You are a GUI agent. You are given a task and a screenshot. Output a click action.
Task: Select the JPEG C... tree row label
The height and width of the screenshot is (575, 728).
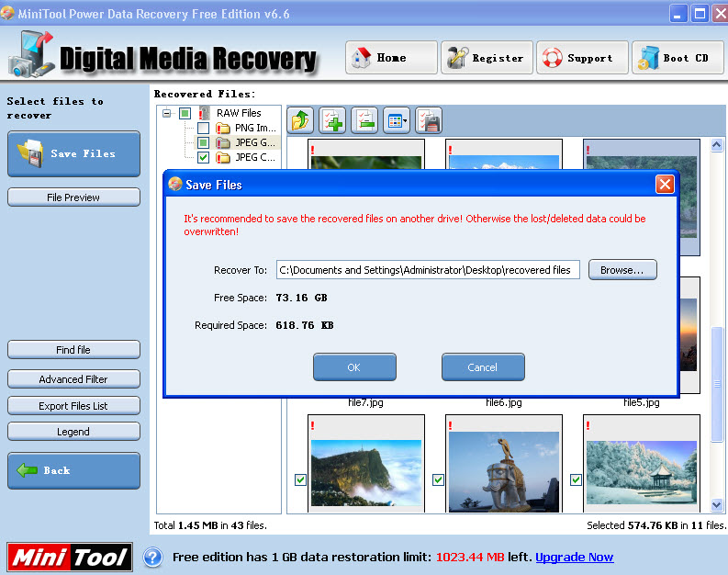tap(255, 157)
